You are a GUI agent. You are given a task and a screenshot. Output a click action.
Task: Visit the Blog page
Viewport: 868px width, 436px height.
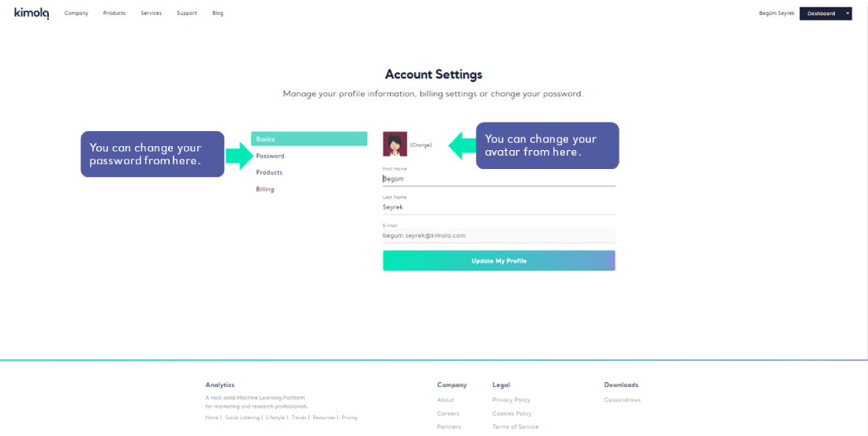tap(218, 13)
